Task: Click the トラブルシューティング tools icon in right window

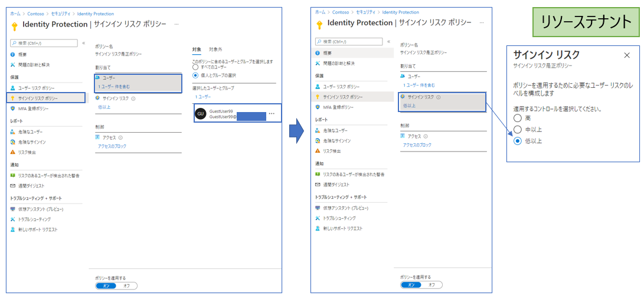Action: tap(318, 218)
